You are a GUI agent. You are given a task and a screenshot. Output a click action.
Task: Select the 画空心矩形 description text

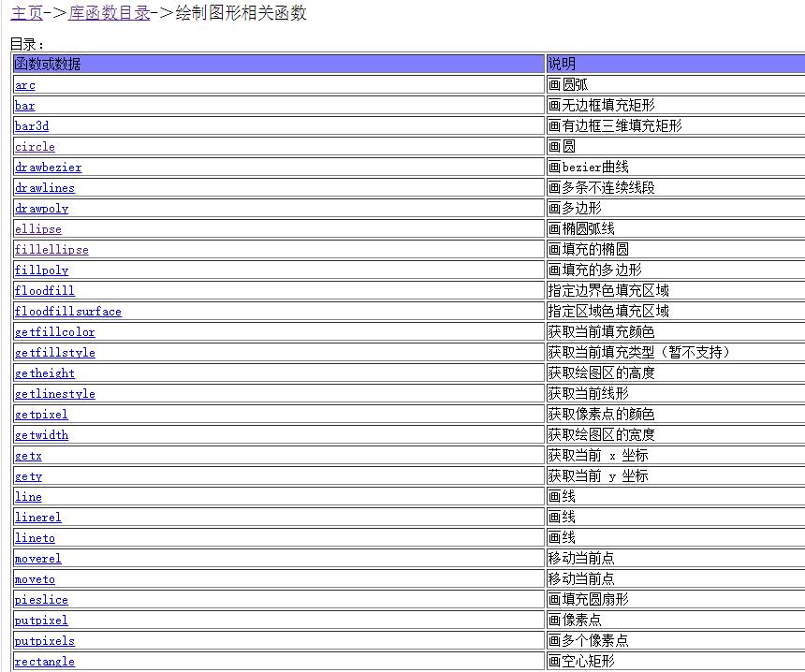click(581, 661)
